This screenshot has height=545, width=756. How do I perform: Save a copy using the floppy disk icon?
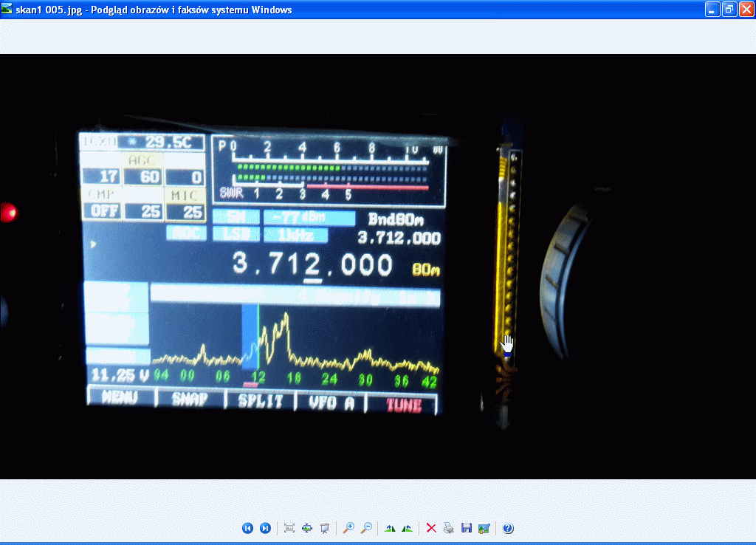click(466, 528)
